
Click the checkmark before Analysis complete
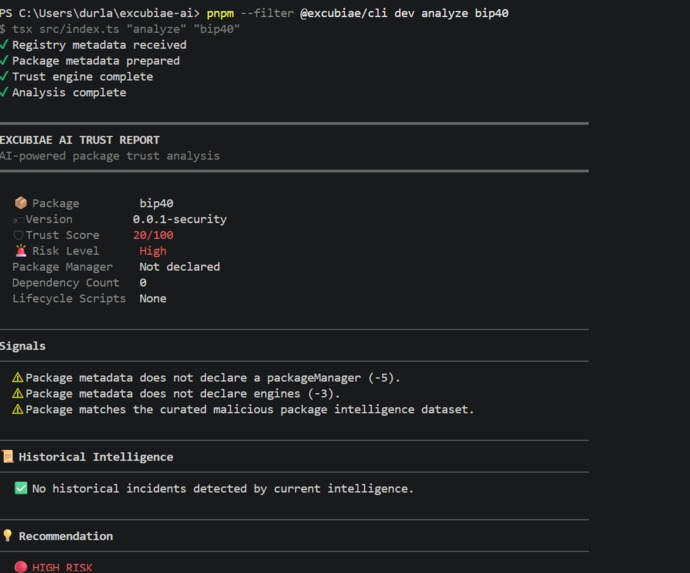click(4, 92)
